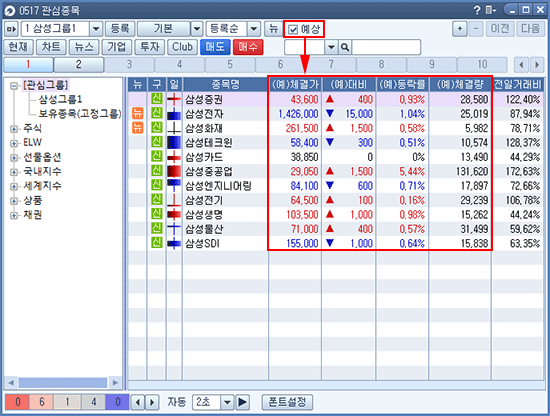Click the pink color counter box showing 6
The height and width of the screenshot is (416, 550).
tap(42, 402)
